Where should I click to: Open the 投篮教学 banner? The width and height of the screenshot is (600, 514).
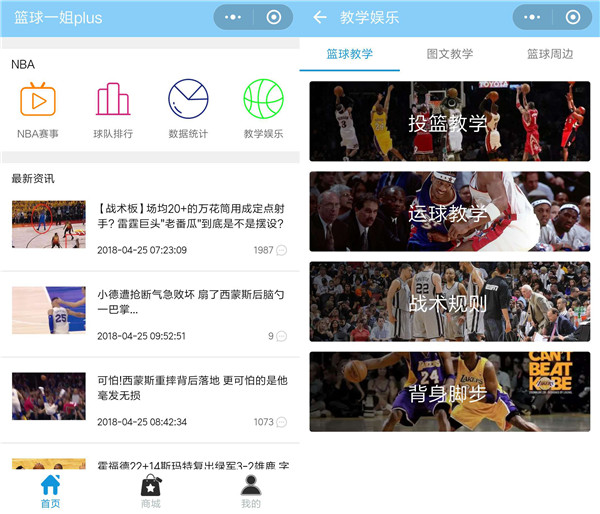point(450,121)
